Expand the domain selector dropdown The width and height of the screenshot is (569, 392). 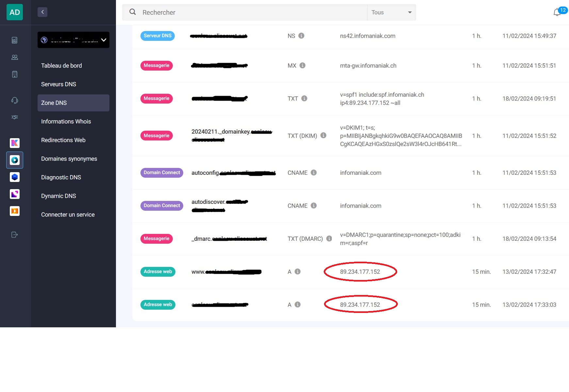[73, 40]
